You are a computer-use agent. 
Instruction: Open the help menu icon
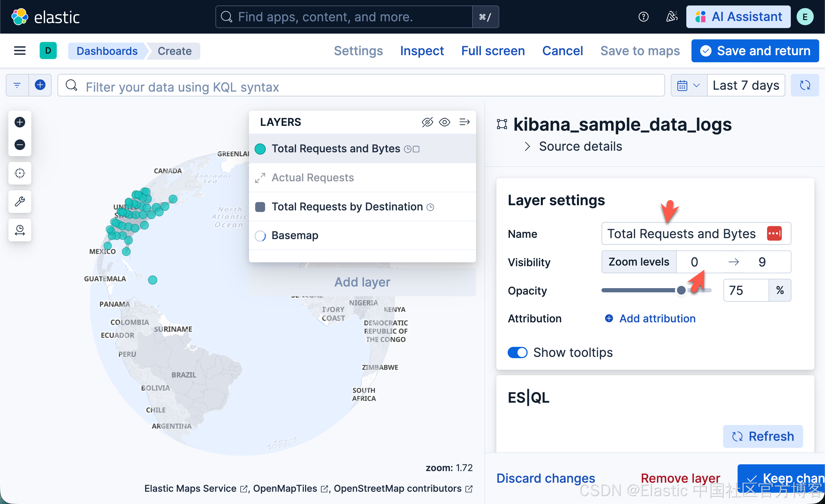point(643,16)
